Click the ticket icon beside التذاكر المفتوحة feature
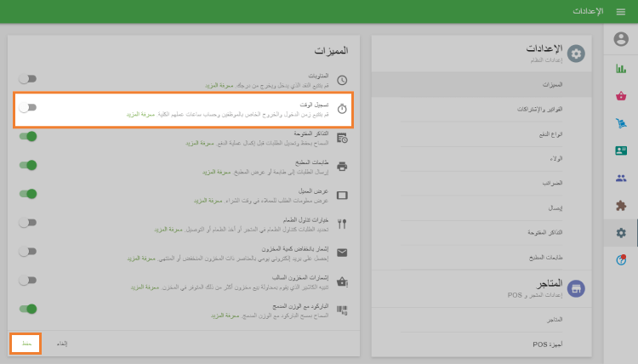Viewport: 638px width, 364px height. point(342,138)
